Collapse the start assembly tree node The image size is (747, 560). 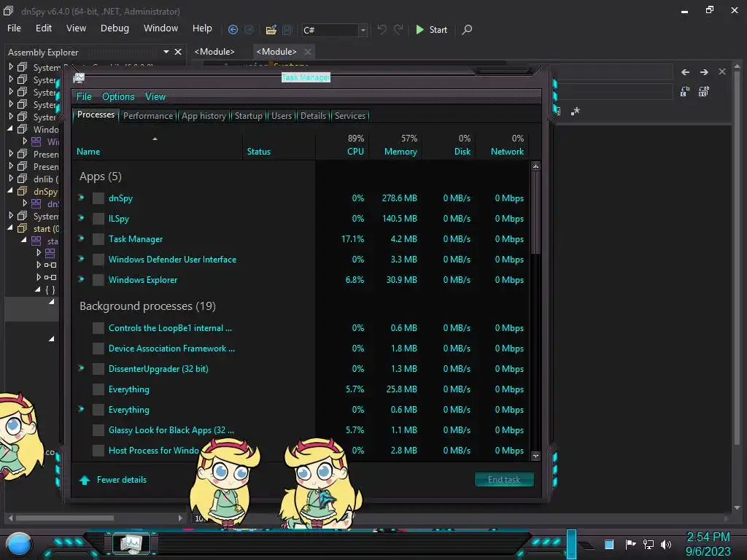(x=10, y=227)
